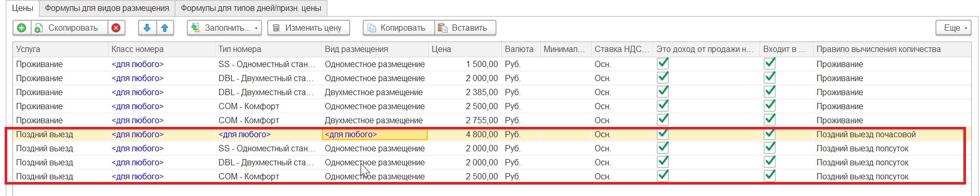Viewport: 980px width, 196px height.
Task: Click <для любого> Тип номера cell
Action: point(268,134)
